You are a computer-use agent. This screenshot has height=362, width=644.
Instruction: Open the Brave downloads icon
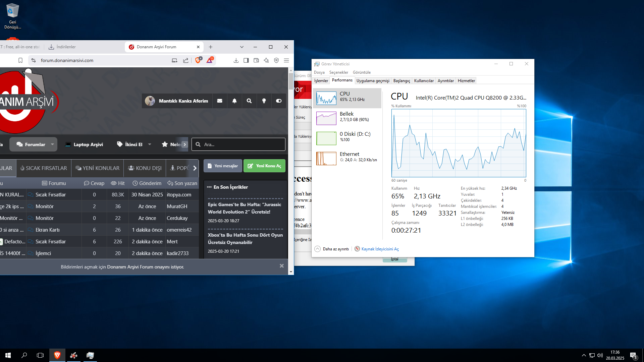236,60
